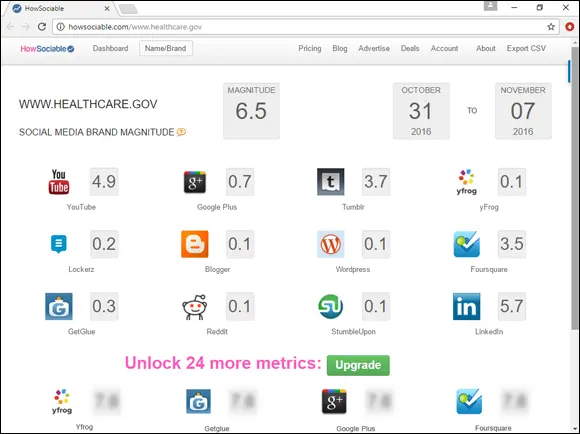Click the YouTube score 4.9

(x=104, y=182)
